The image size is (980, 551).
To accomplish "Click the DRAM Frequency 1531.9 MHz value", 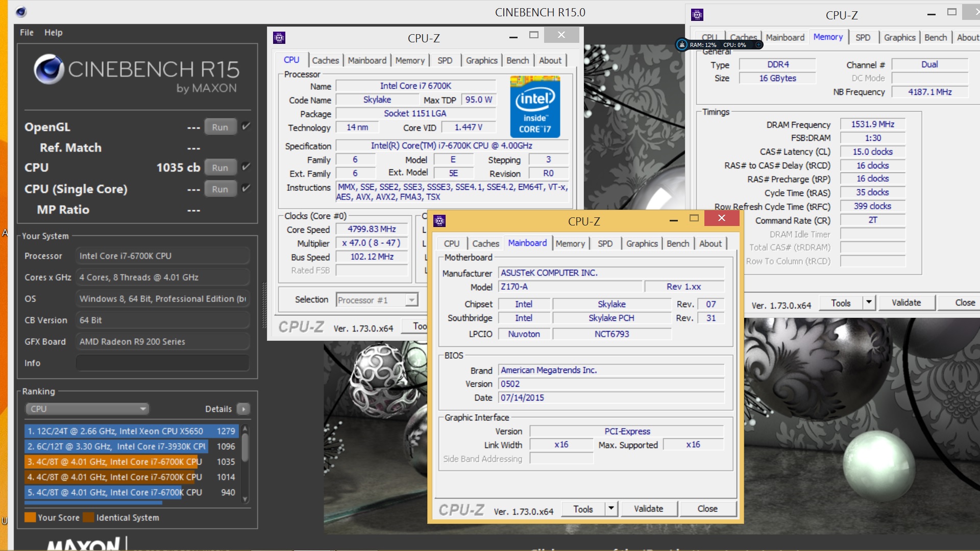I will pyautogui.click(x=872, y=124).
